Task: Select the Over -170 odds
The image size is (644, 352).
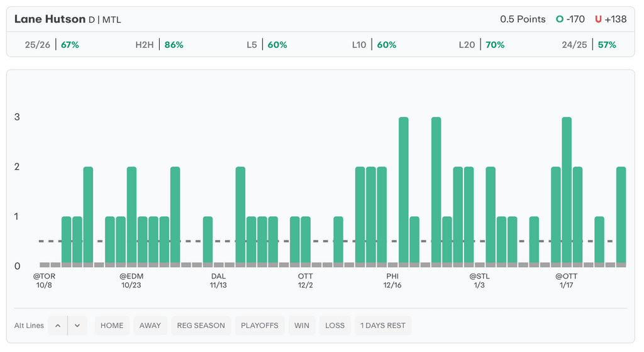Action: point(570,19)
